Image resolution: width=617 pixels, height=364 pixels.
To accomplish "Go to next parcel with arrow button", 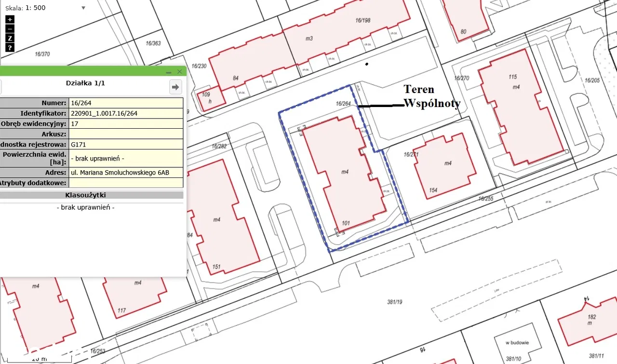I will (175, 87).
